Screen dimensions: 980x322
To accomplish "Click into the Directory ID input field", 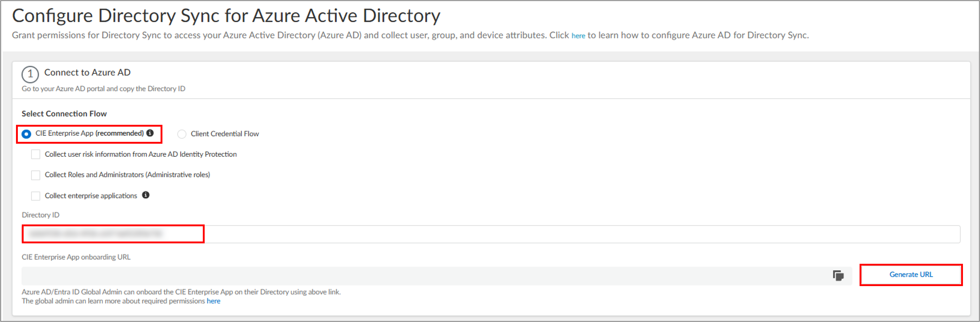I will coord(491,234).
